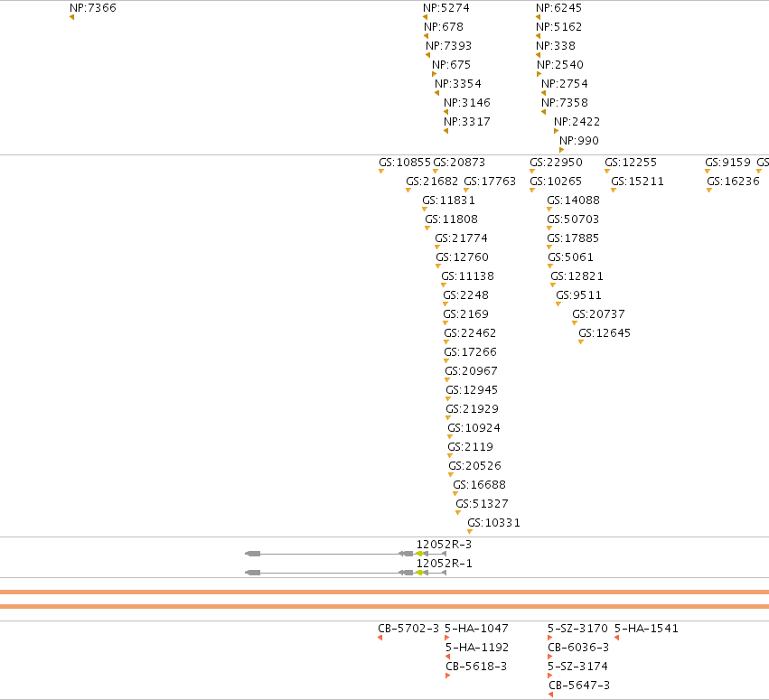769x700 pixels.
Task: Select the GS:17763 insertion label
Action: (490, 182)
